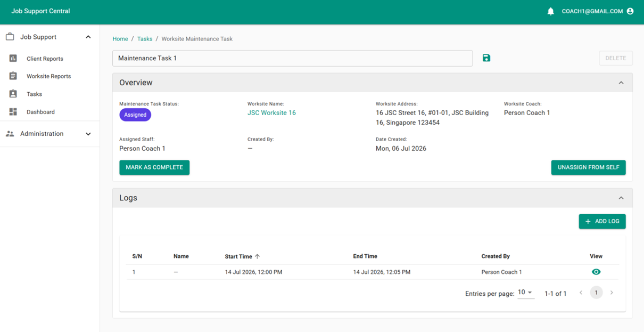This screenshot has height=332, width=644.
Task: Click the Administration people icon
Action: (10, 134)
